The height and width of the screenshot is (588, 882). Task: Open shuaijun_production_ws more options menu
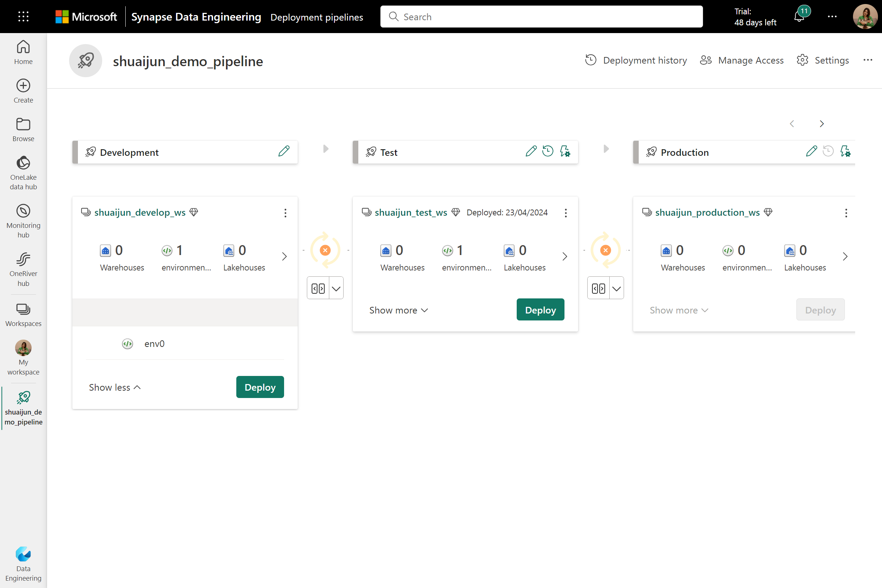[x=846, y=213]
